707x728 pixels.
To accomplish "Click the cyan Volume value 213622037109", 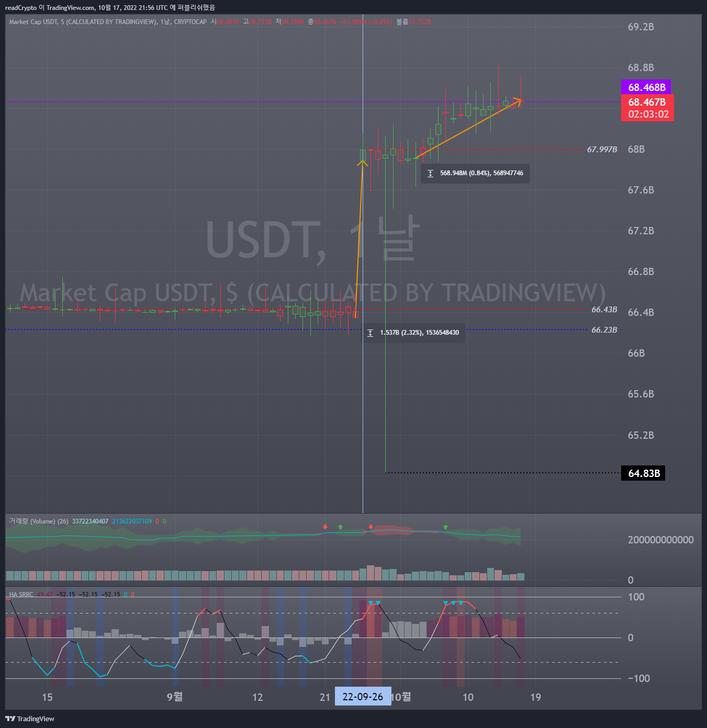I will point(132,521).
